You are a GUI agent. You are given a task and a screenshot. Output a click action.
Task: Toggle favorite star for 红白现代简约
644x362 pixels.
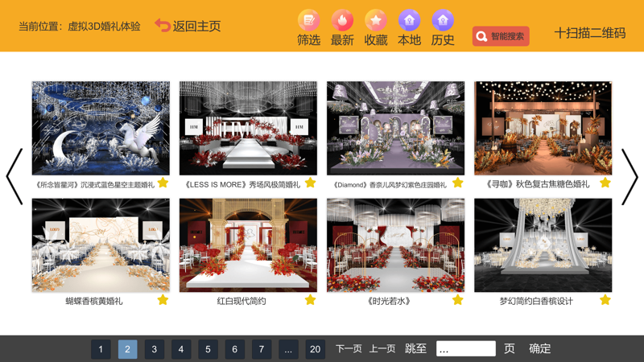(310, 300)
